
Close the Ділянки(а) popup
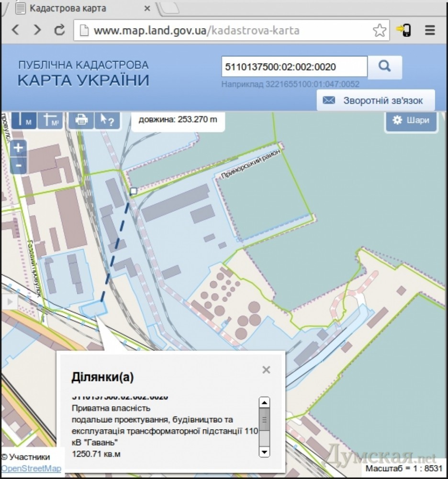click(266, 370)
